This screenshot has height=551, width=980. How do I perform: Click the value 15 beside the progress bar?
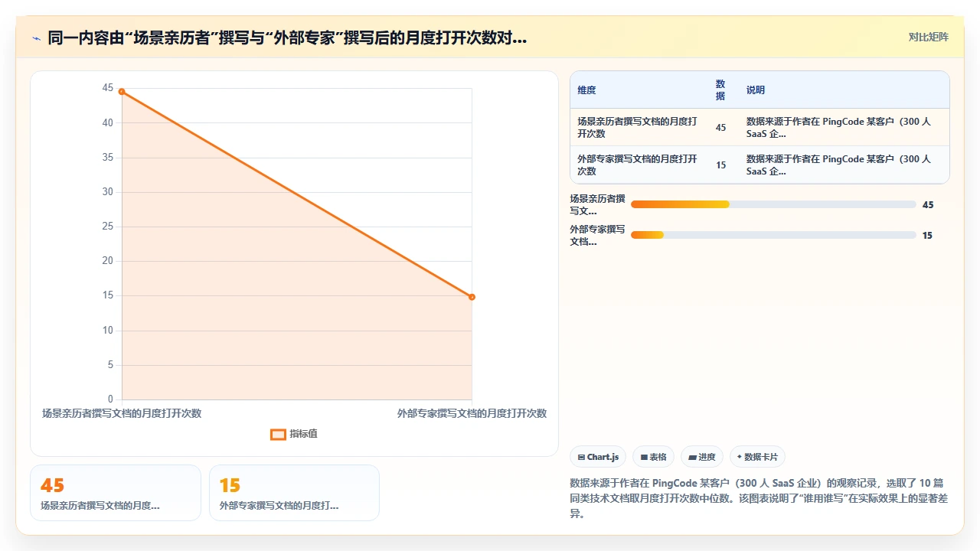[927, 236]
